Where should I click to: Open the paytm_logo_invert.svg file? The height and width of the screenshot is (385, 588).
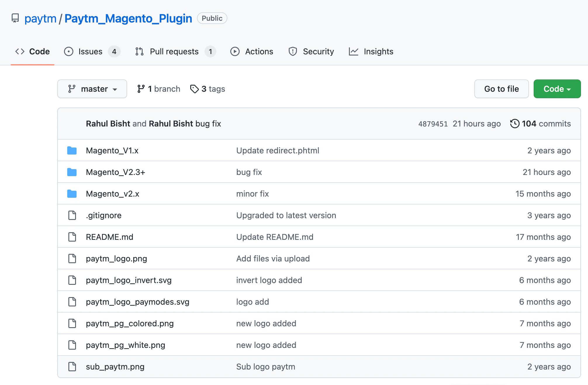point(129,280)
